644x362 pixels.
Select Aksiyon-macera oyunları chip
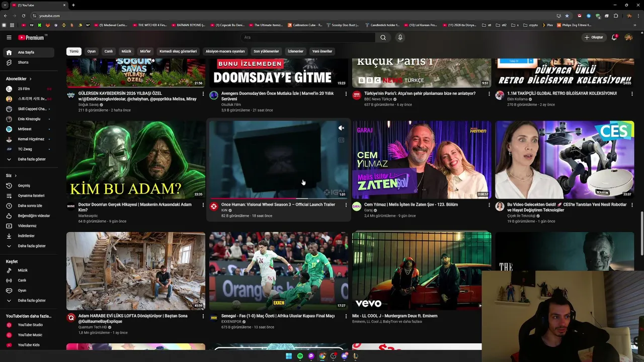pos(225,51)
